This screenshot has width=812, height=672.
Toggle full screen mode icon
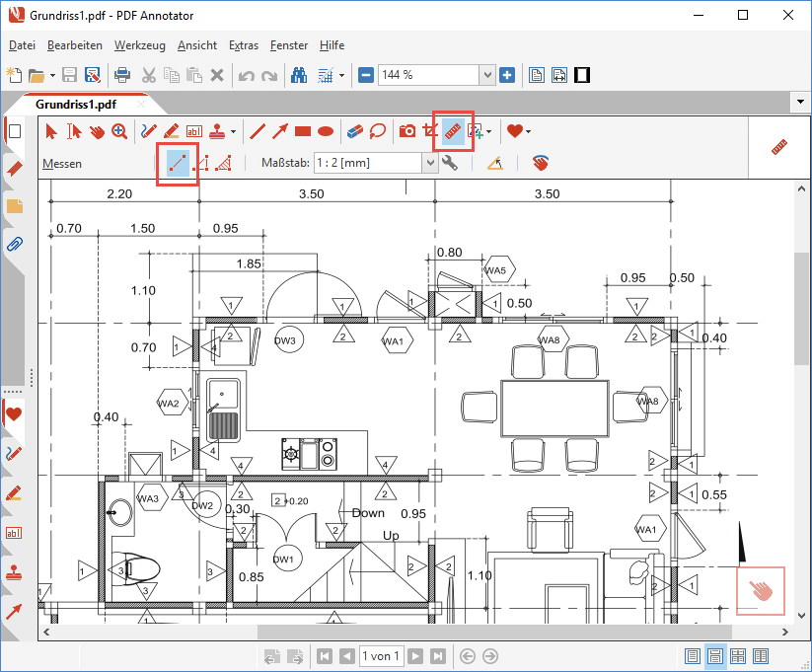pyautogui.click(x=582, y=76)
